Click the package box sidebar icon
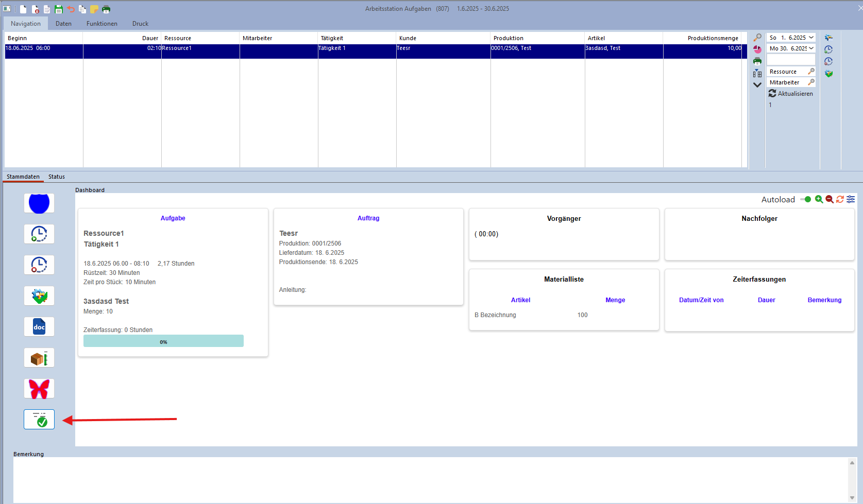The height and width of the screenshot is (504, 863). (x=39, y=358)
